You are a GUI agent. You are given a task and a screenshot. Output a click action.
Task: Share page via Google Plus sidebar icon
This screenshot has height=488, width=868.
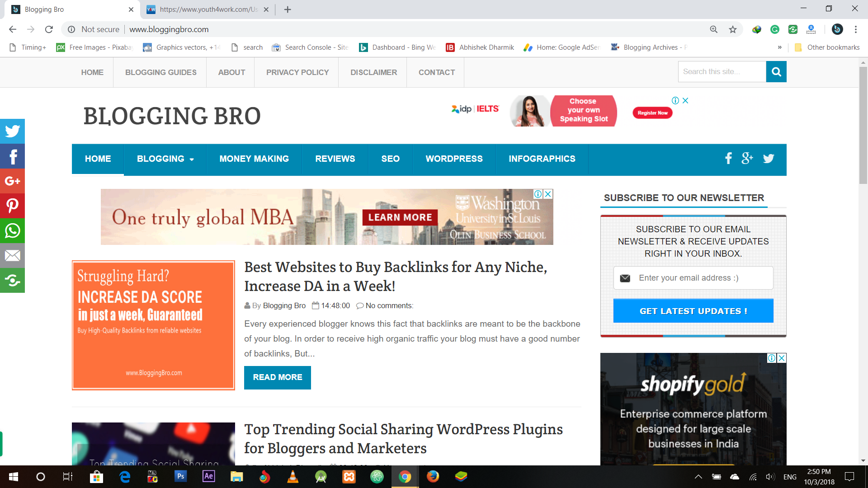12,181
